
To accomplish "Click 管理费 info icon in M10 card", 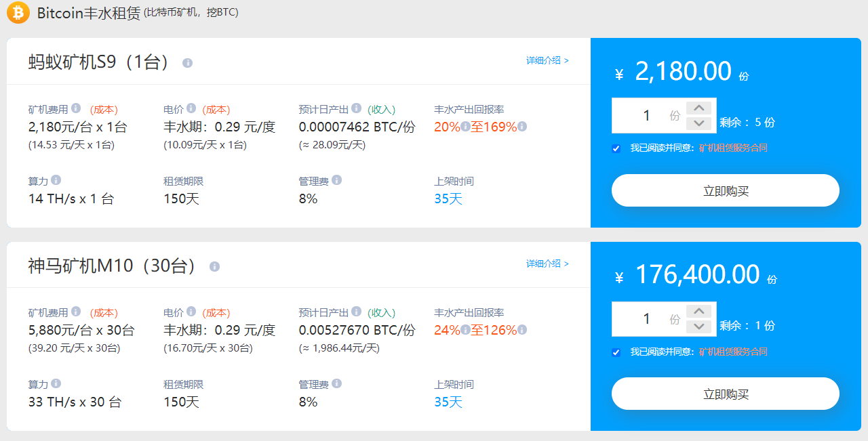I will click(x=336, y=383).
